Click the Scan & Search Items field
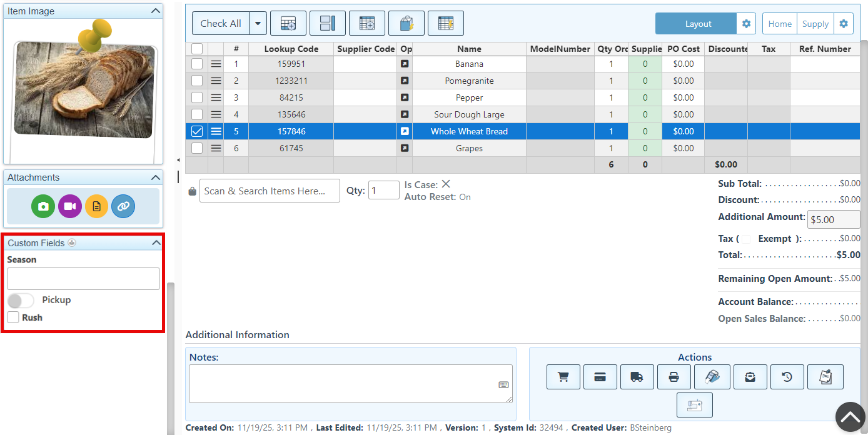 coord(270,191)
